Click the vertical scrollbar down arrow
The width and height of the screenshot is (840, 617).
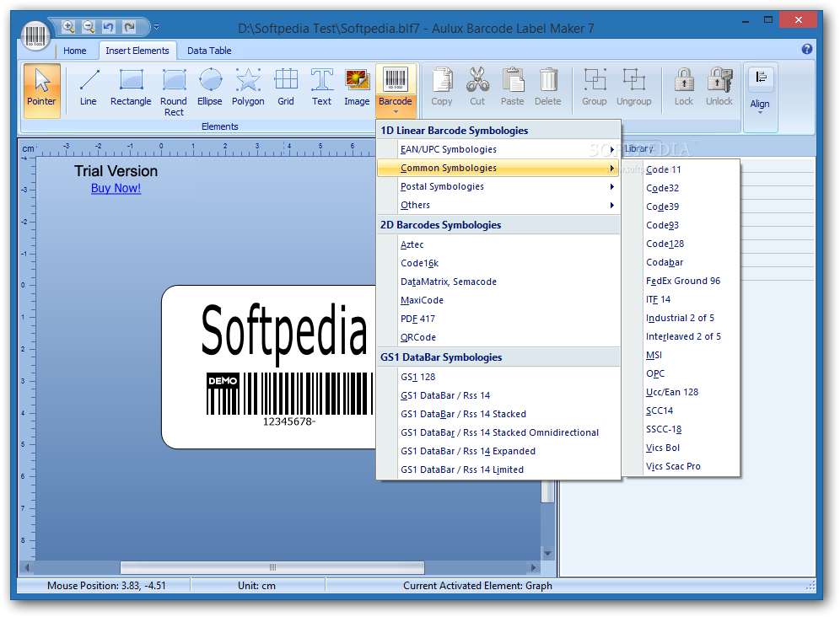tap(547, 553)
